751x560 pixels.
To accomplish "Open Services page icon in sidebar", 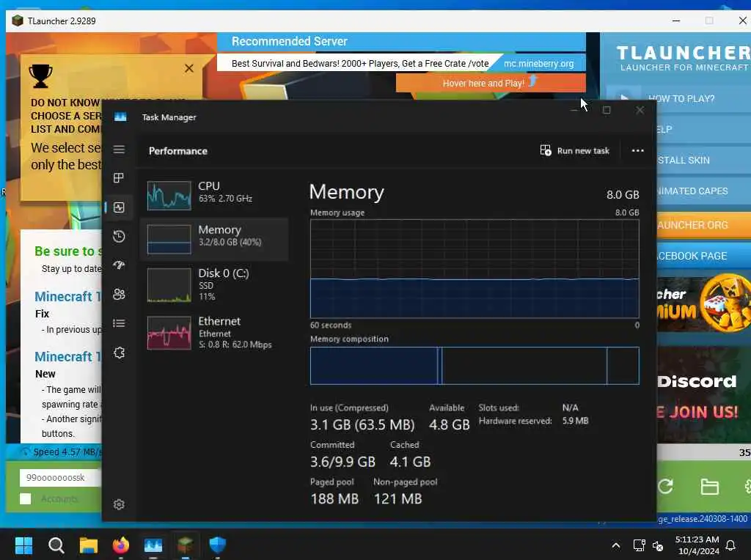I will 119,353.
